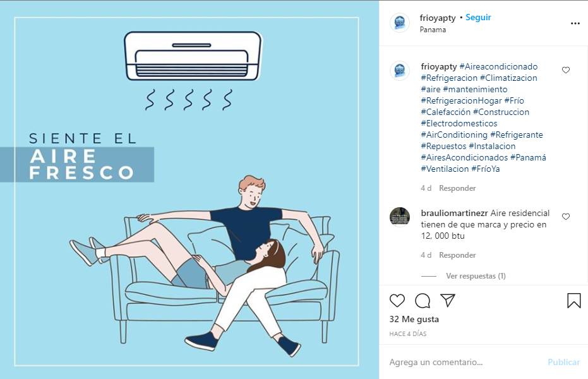Image resolution: width=588 pixels, height=379 pixels.
Task: Expand Ver respuestas (1) replies
Action: (476, 276)
